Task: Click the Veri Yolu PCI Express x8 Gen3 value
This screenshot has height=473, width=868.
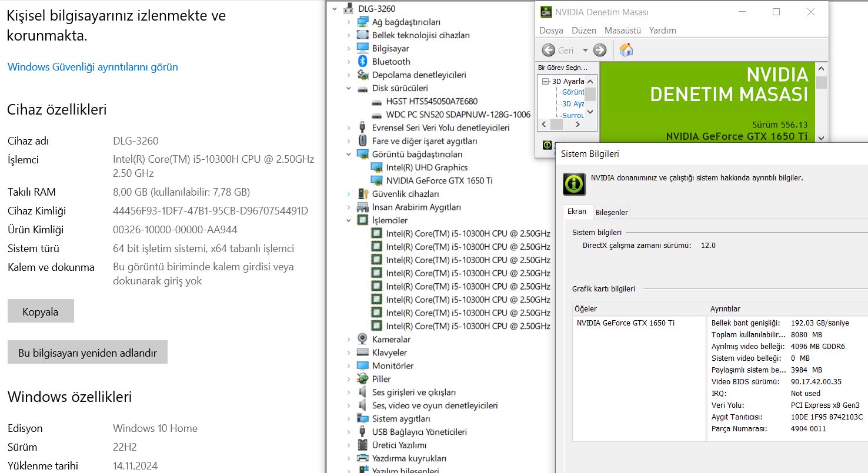Action: [825, 405]
